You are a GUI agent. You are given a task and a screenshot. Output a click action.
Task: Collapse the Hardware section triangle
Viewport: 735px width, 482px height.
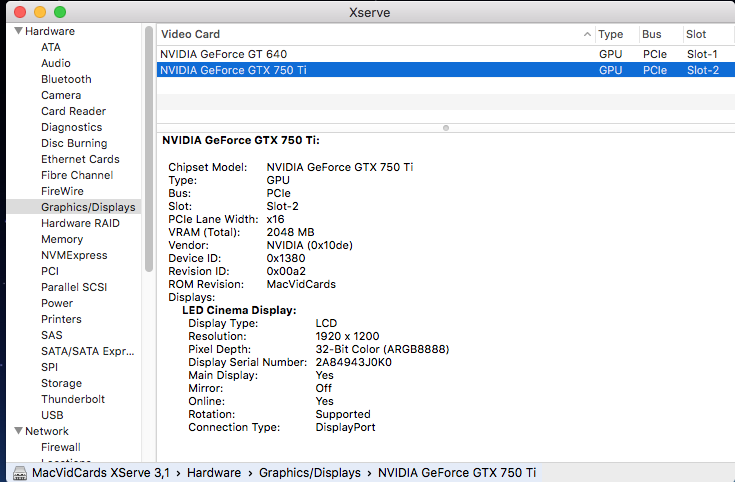[x=18, y=31]
